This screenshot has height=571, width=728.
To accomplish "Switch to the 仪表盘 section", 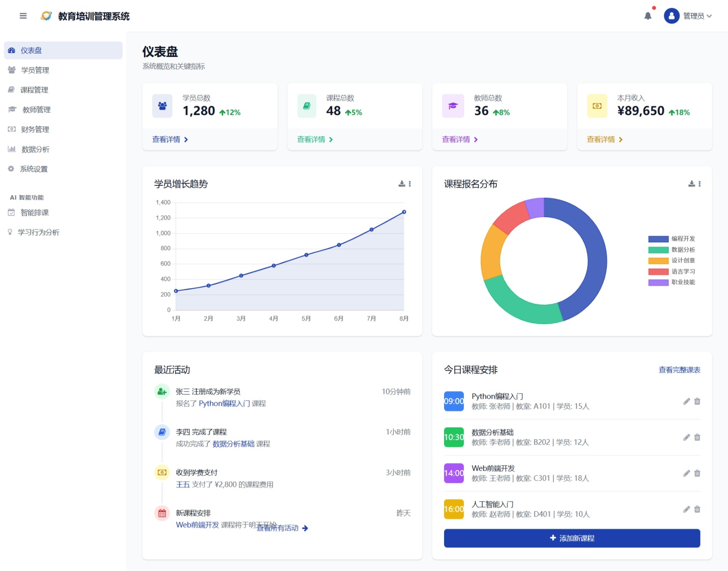I will point(31,50).
